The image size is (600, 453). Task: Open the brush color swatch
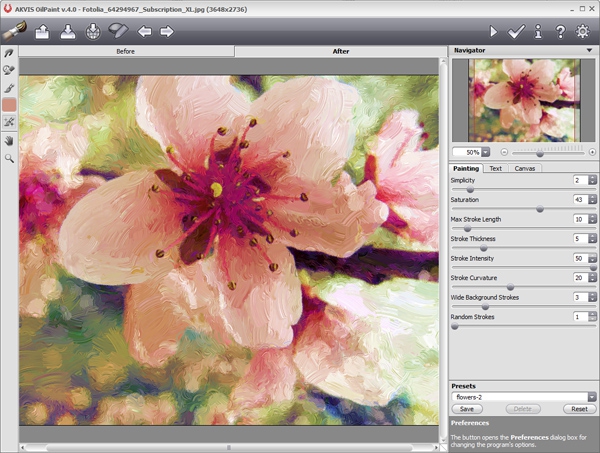coord(9,105)
